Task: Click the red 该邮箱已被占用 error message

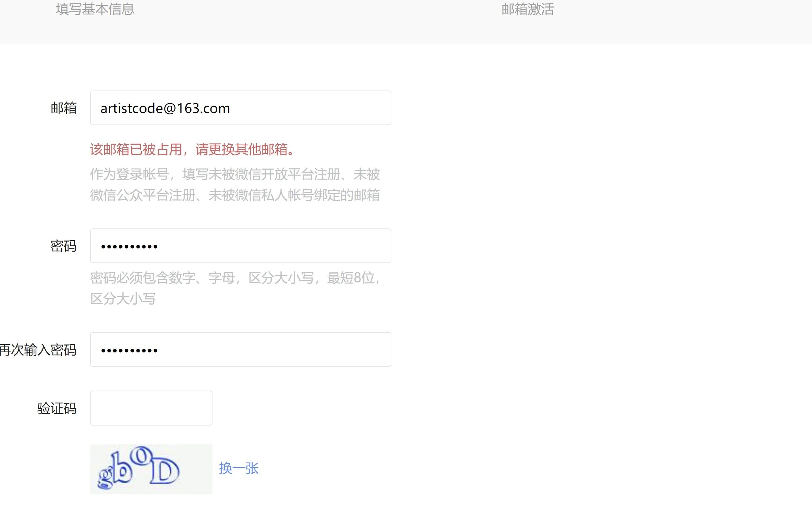Action: click(193, 149)
